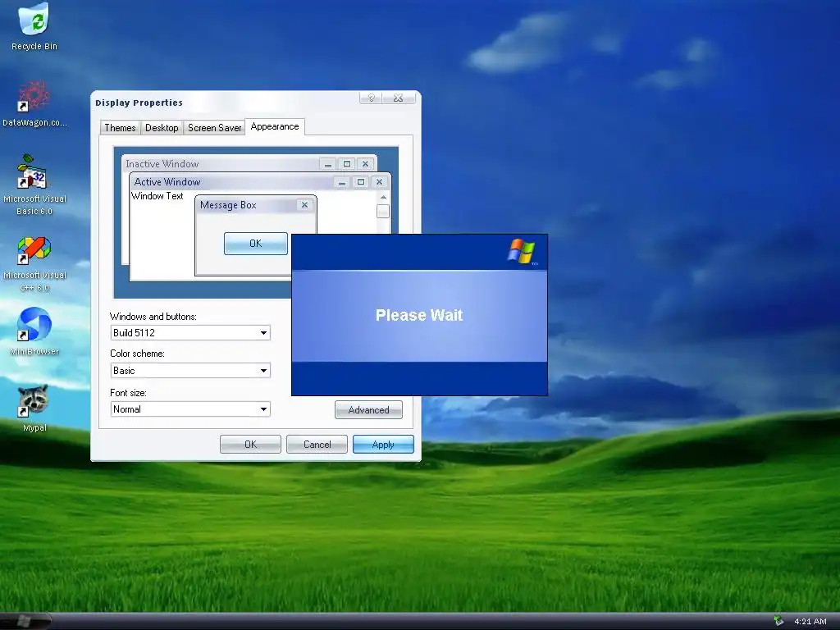
Task: Open the Recycle Bin desktop icon
Action: 34,27
